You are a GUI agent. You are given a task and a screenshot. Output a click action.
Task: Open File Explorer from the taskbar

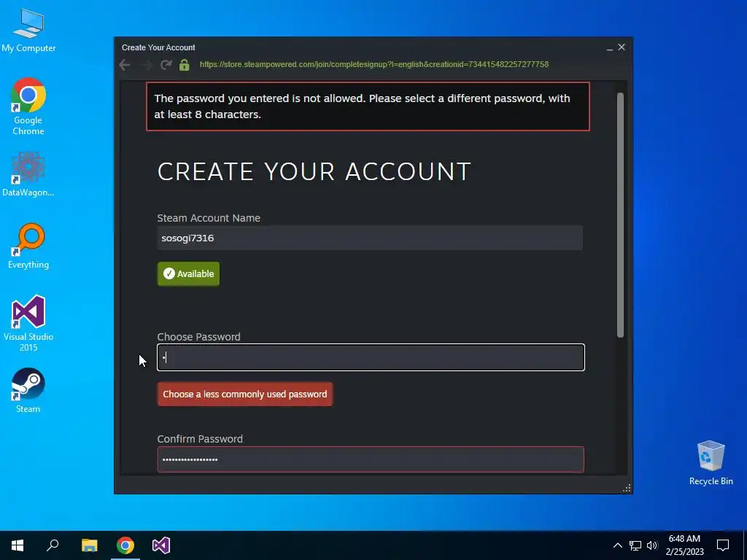click(x=89, y=545)
